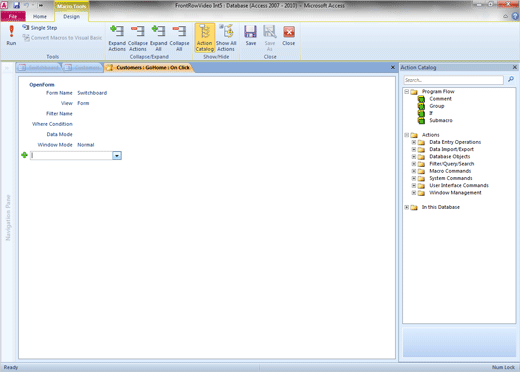Click the Window Mode value Normal
The image size is (520, 372).
(86, 145)
